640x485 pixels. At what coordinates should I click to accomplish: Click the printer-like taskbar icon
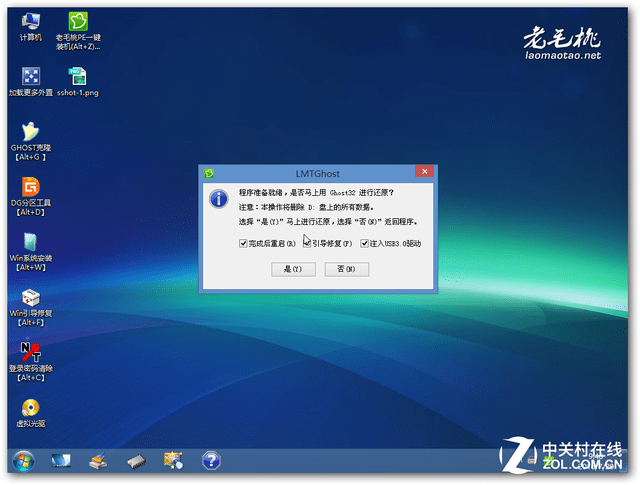pyautogui.click(x=98, y=461)
